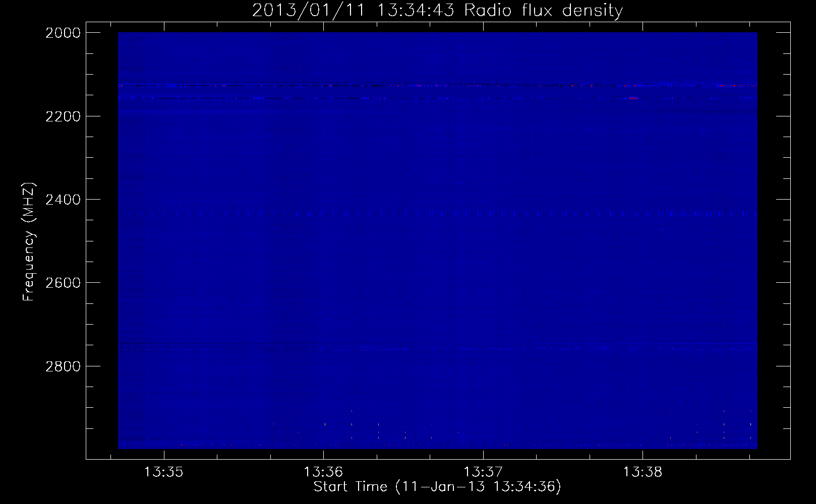This screenshot has height=504, width=816.
Task: Click the '13:36' time axis label
Action: tap(323, 472)
